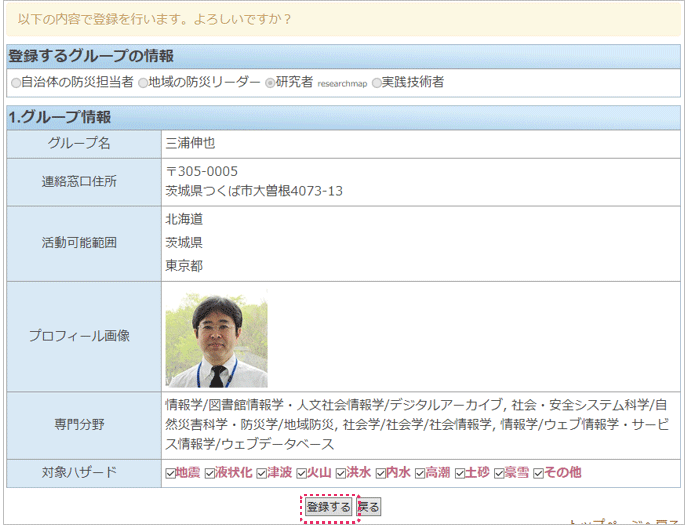Toggle the 地震 hazard checkbox
The image size is (688, 527).
coord(169,473)
